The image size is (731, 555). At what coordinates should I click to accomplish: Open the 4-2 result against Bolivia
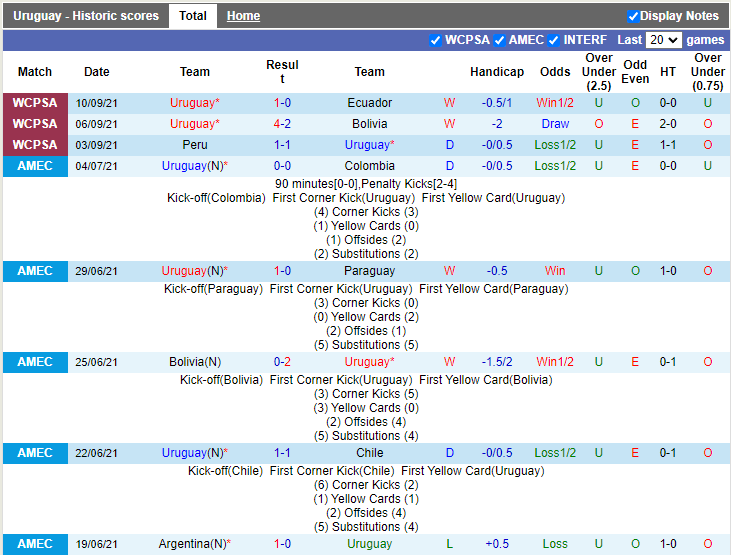point(282,124)
